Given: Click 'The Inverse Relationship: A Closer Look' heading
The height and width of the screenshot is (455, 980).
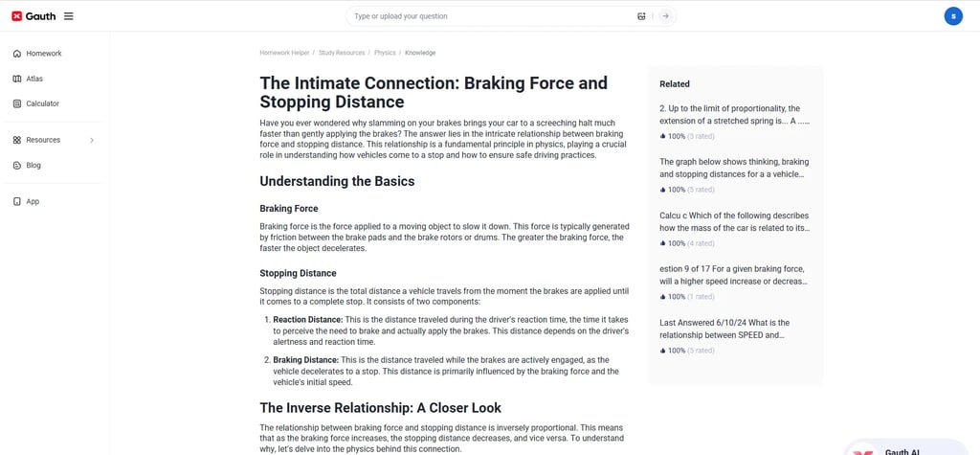Looking at the screenshot, I should point(381,408).
